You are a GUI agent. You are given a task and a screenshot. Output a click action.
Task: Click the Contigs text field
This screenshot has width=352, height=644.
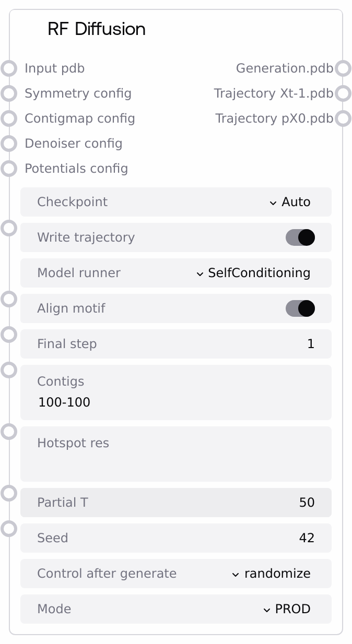(175, 402)
